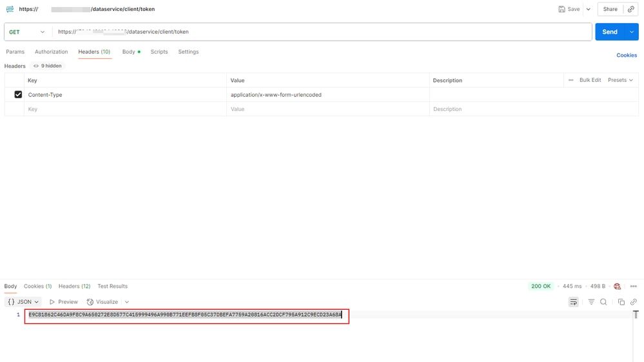Open the Authorization tab

[52, 52]
